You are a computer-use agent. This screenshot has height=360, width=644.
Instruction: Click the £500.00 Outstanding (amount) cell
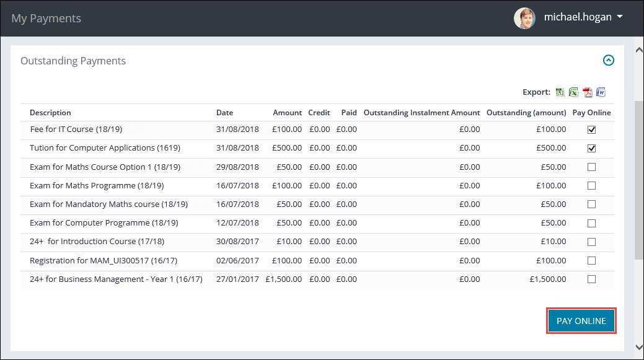pyautogui.click(x=551, y=147)
